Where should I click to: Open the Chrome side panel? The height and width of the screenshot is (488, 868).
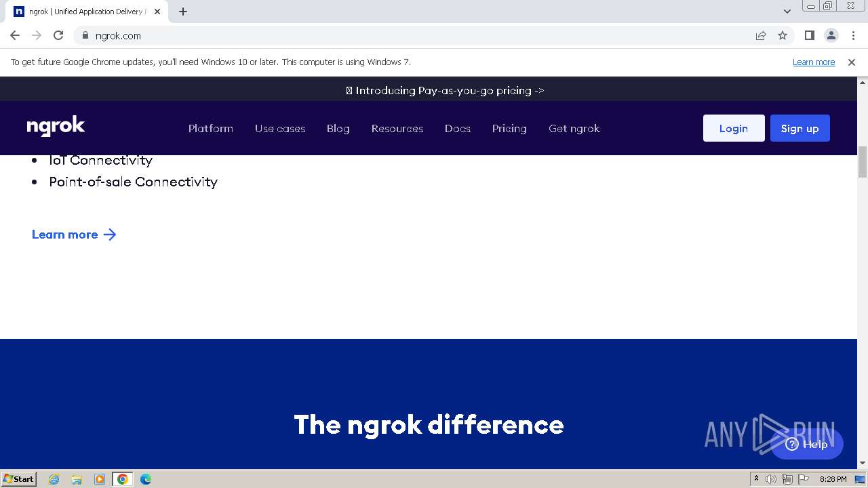809,35
